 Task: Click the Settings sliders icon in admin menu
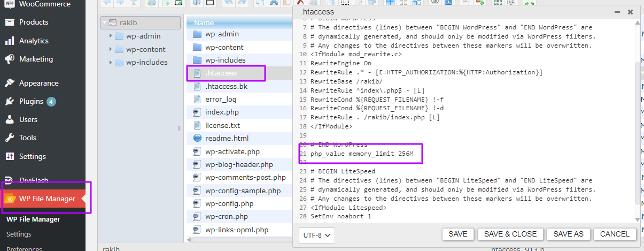(10, 156)
